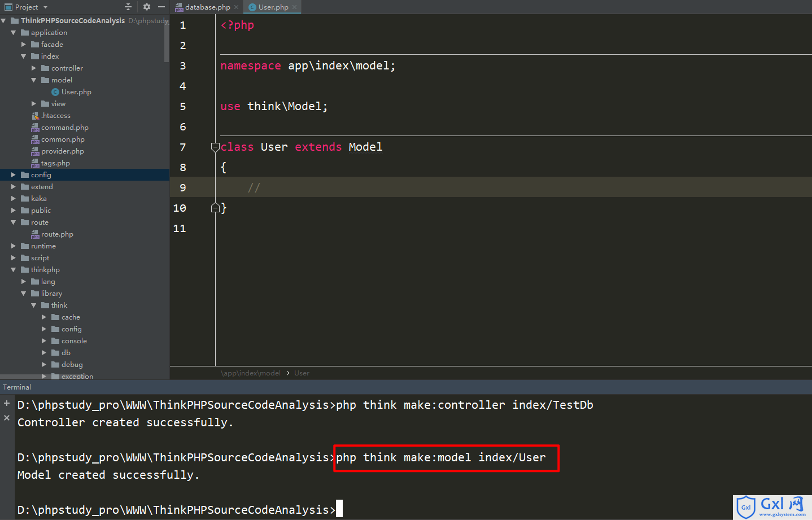Expand the facade folder

[x=24, y=45]
